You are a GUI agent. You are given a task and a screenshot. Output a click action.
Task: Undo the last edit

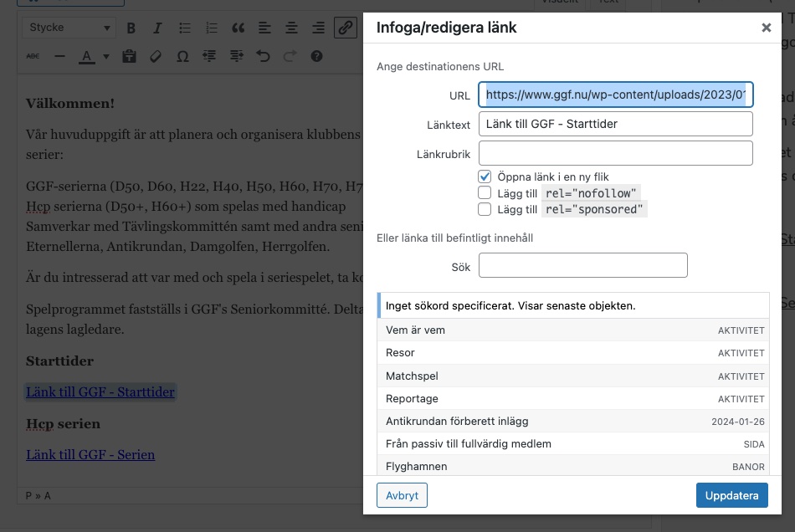[x=263, y=57]
